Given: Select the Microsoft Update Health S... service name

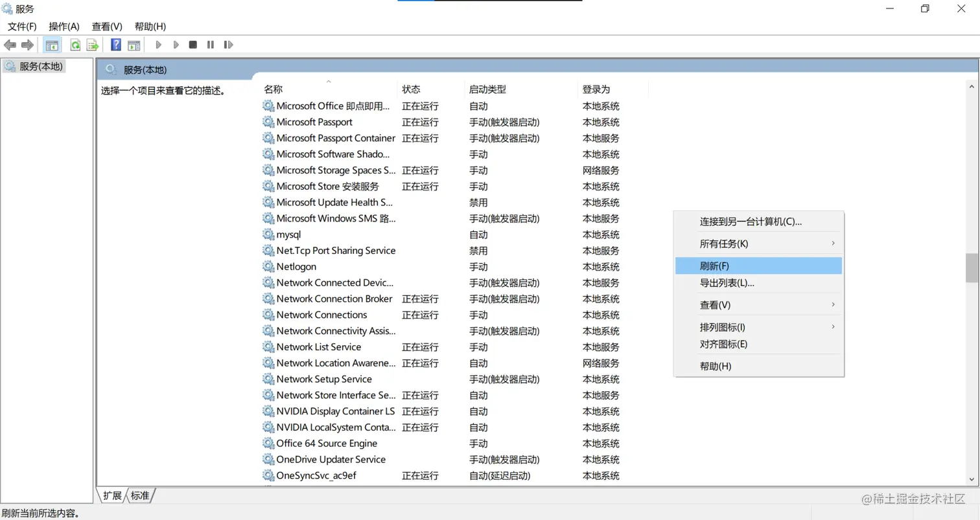Looking at the screenshot, I should [336, 203].
